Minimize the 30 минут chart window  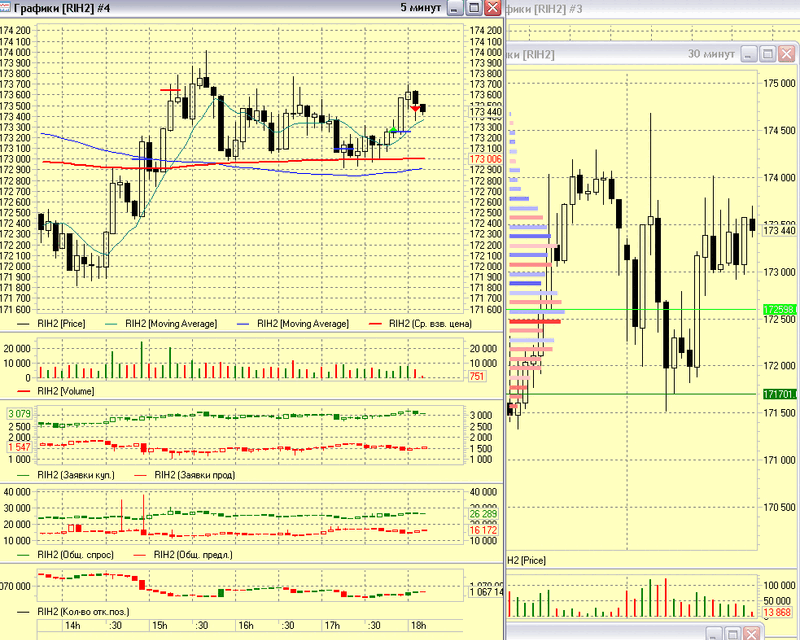tap(748, 54)
